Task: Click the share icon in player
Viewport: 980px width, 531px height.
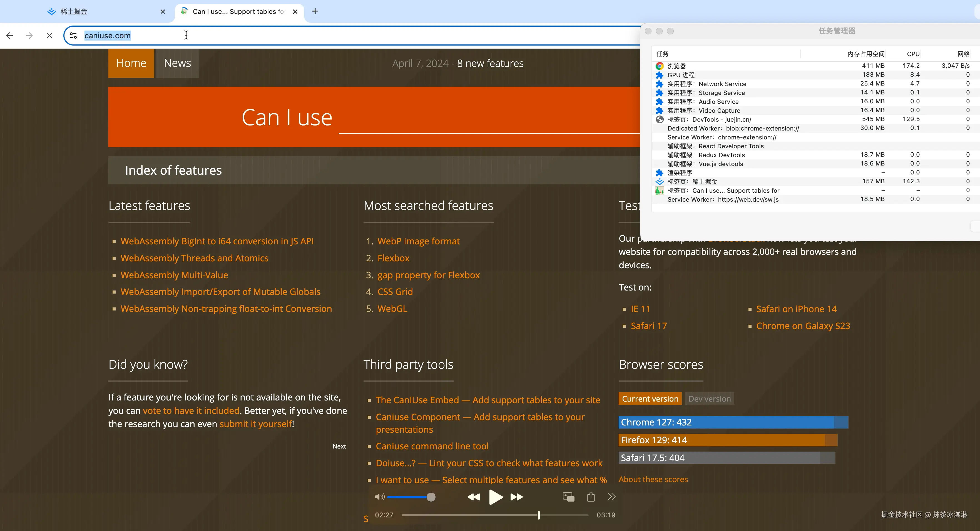Action: [591, 496]
